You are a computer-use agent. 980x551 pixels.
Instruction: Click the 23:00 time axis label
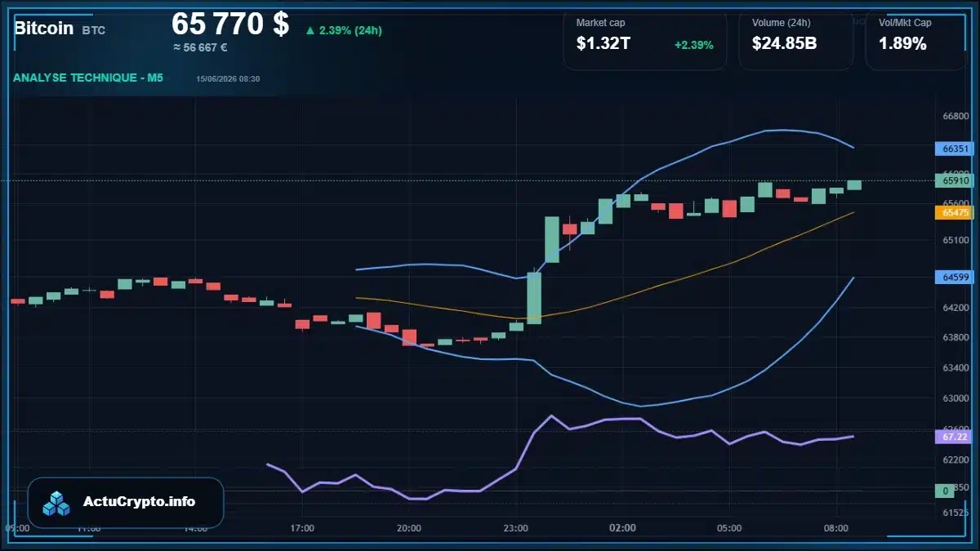[x=516, y=528]
